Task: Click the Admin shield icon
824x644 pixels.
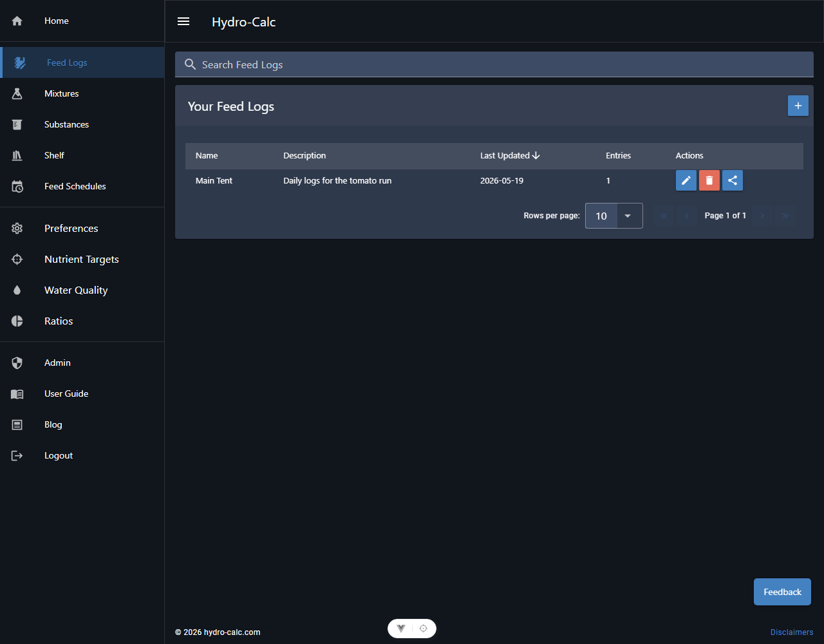Action: point(17,363)
